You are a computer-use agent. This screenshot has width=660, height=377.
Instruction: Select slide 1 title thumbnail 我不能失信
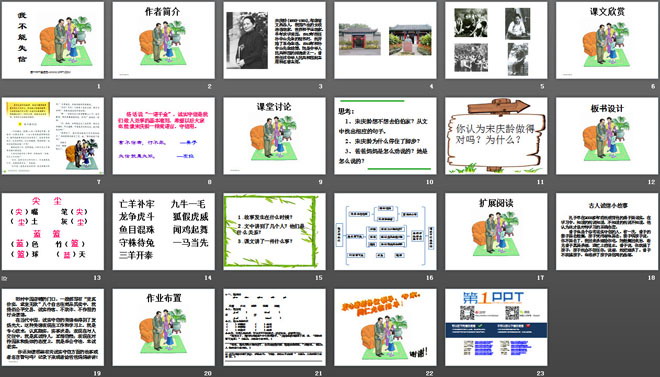pyautogui.click(x=53, y=40)
